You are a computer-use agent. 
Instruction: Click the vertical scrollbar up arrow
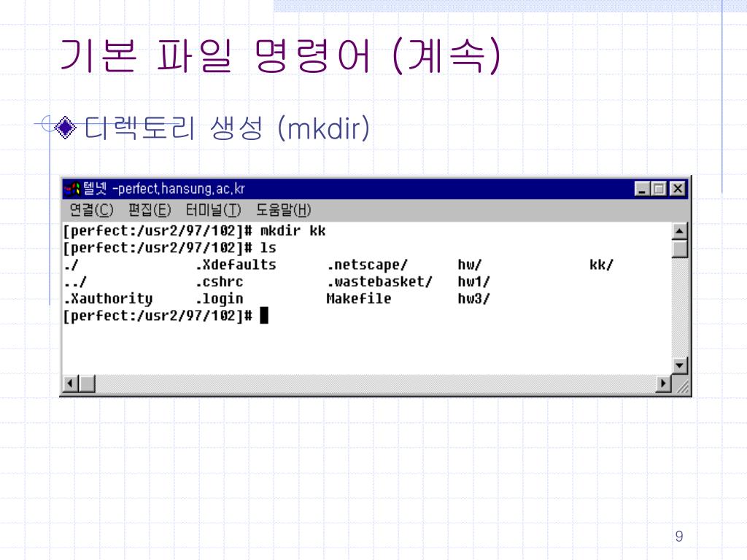pos(679,231)
